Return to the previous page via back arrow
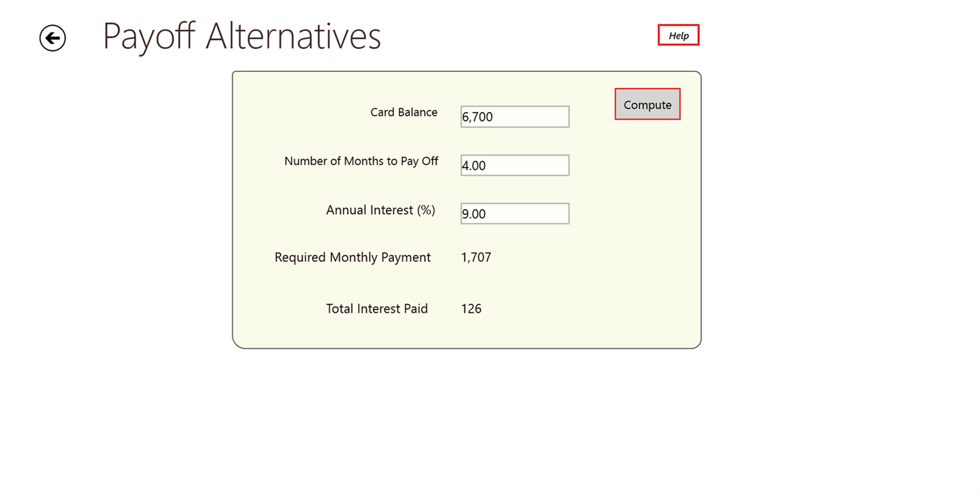 (x=52, y=38)
